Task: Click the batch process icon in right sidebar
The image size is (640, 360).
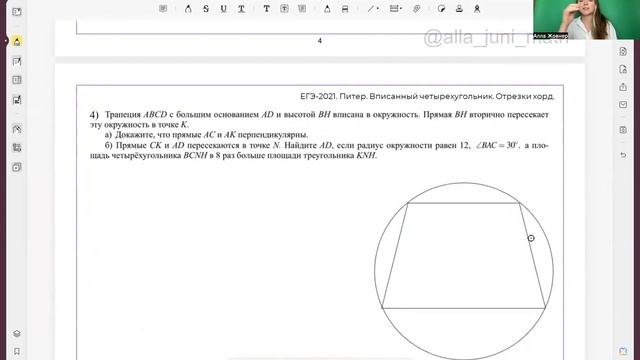Action: click(623, 130)
